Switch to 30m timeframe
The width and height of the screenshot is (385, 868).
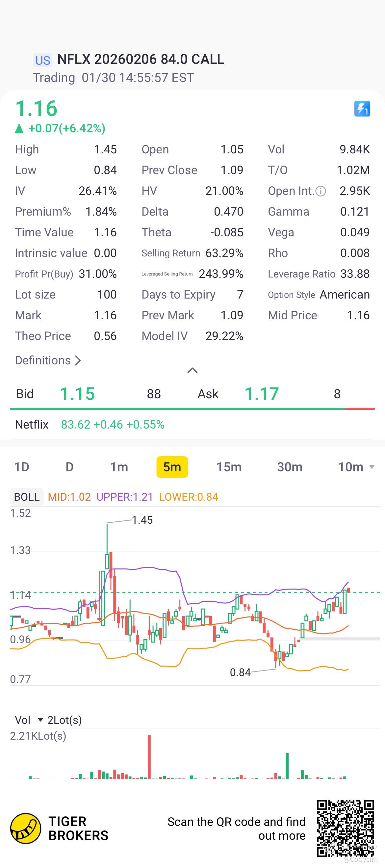pos(290,467)
